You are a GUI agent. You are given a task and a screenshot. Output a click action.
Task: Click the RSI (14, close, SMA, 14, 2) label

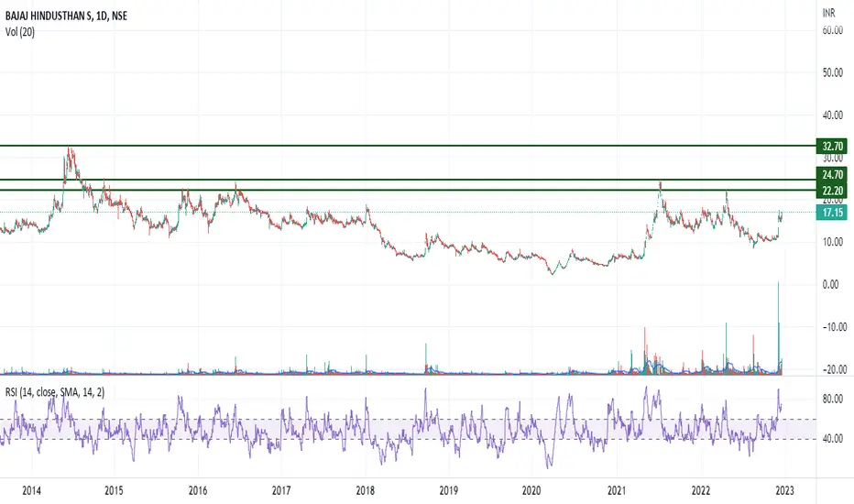55,392
